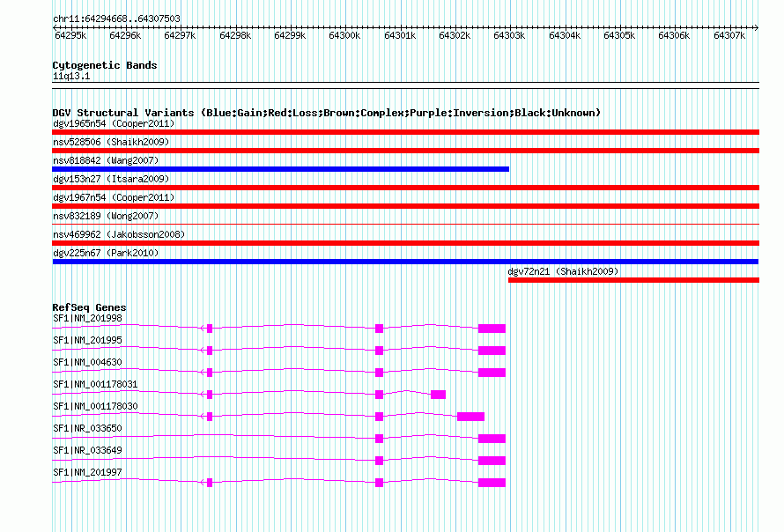
Task: Select the middle exon of SF1|NR_033650
Action: coord(379,439)
